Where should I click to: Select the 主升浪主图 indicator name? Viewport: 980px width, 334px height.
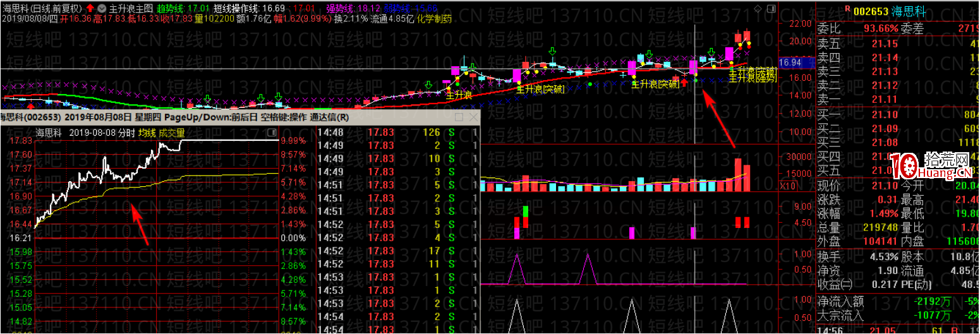coord(131,9)
